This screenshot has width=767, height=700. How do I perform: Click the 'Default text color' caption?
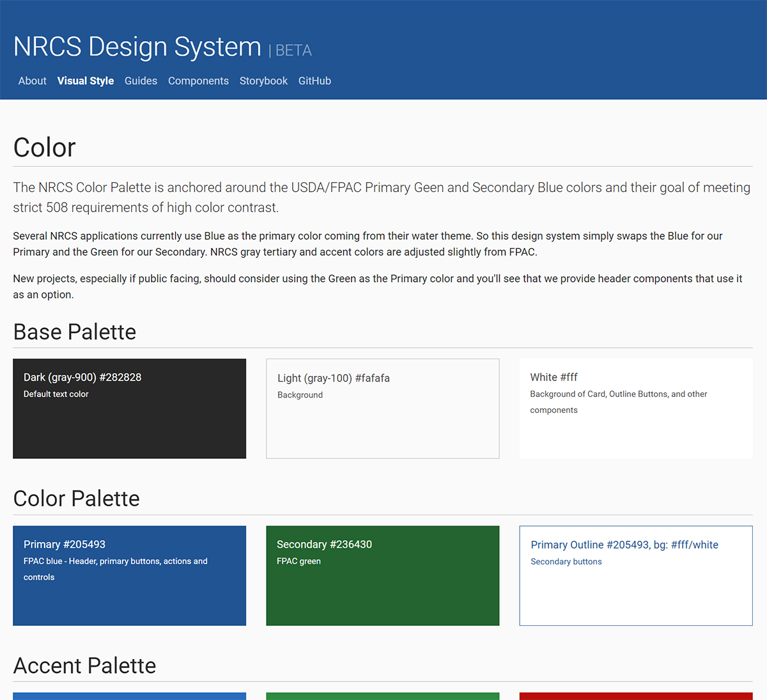(56, 394)
